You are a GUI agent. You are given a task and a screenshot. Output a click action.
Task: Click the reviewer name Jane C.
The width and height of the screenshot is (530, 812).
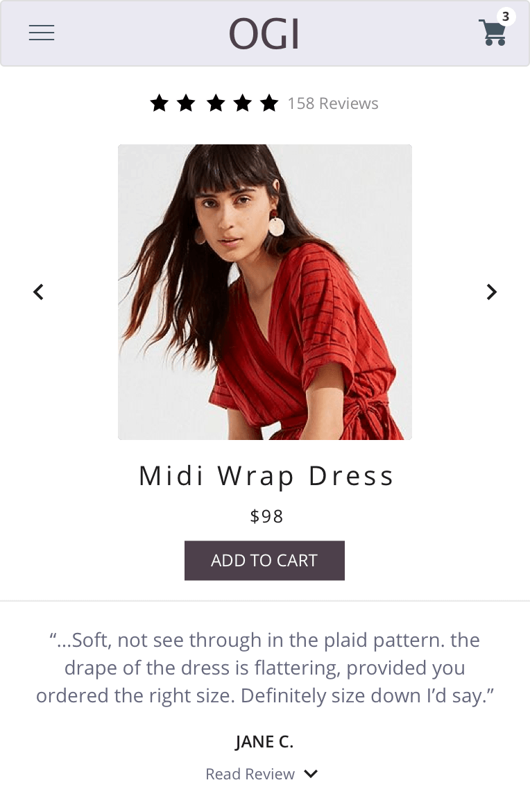click(264, 742)
